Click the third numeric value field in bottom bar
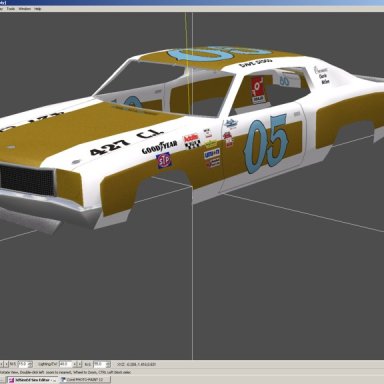384x384 pixels. (99, 364)
